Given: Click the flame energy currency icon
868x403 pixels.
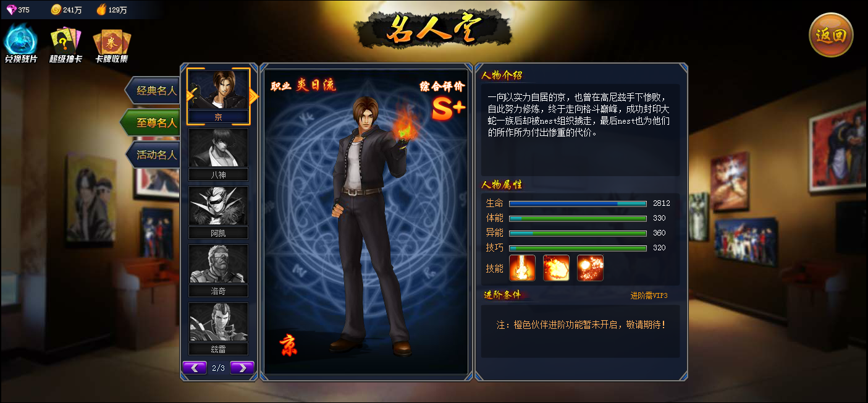Looking at the screenshot, I should click(101, 9).
